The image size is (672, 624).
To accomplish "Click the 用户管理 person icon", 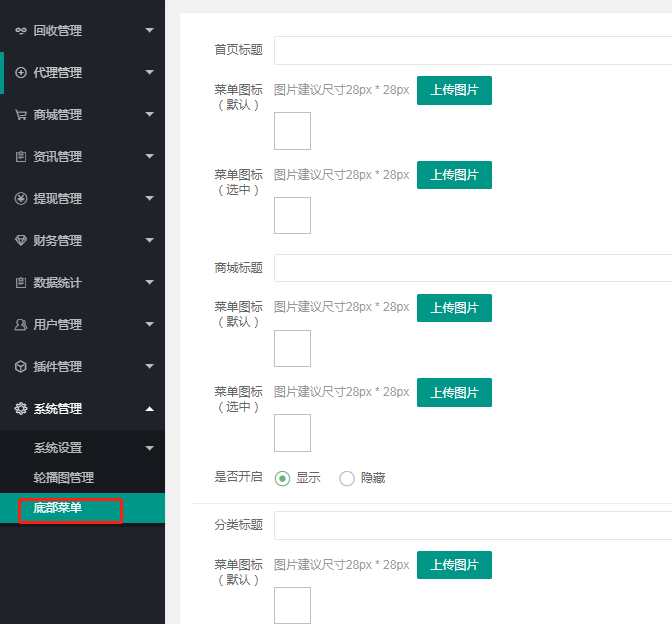I will click(x=21, y=324).
